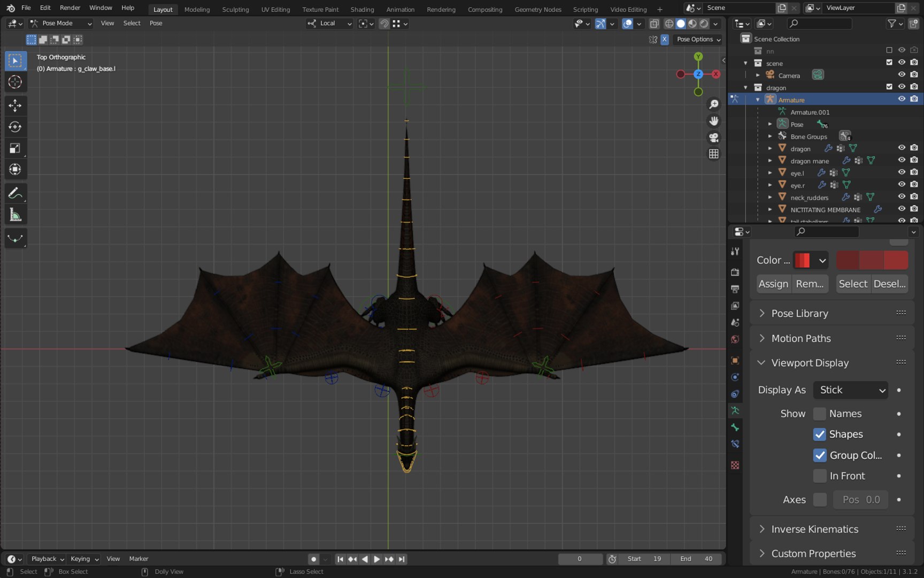The height and width of the screenshot is (578, 924).
Task: Enable the Names checkbox
Action: (x=820, y=414)
